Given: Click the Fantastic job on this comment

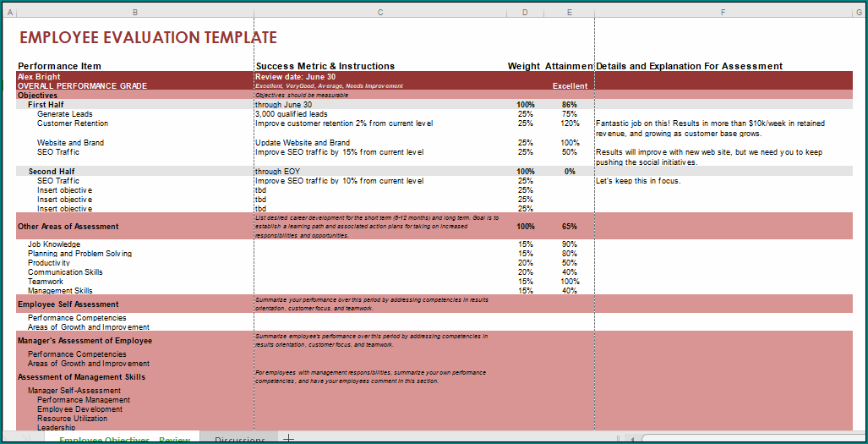Looking at the screenshot, I should click(710, 129).
